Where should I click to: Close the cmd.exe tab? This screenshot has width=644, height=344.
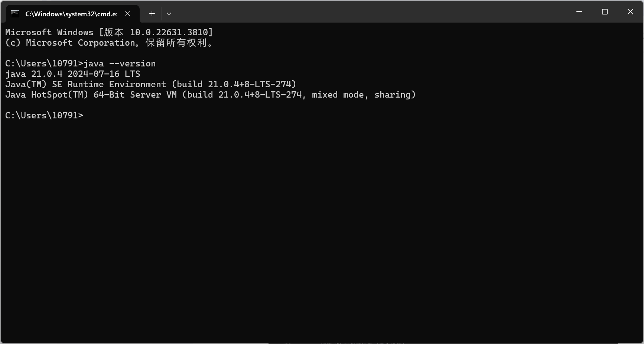[x=128, y=14]
